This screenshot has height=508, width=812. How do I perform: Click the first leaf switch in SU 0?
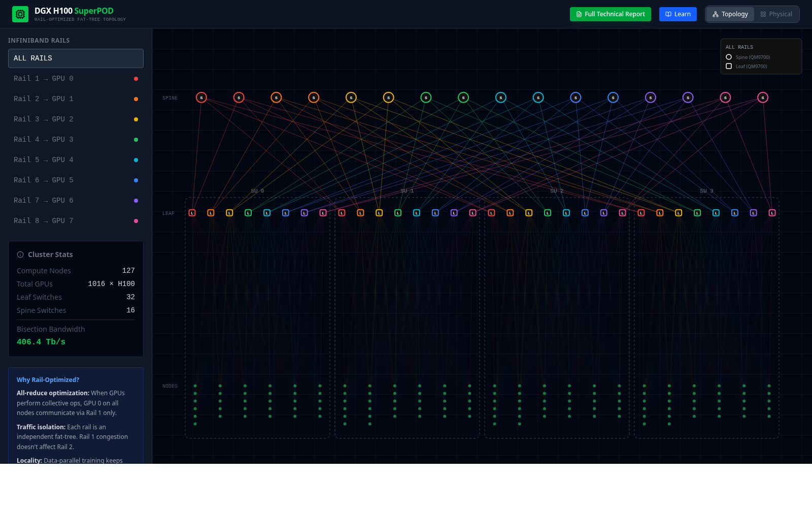(x=192, y=213)
